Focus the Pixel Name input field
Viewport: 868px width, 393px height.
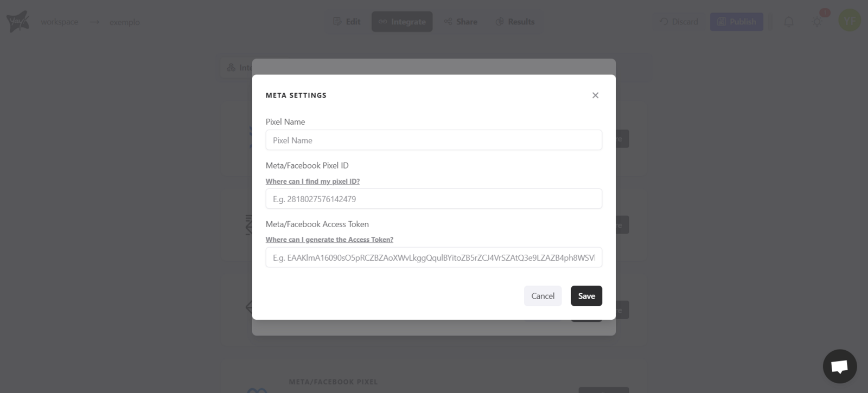pos(433,140)
